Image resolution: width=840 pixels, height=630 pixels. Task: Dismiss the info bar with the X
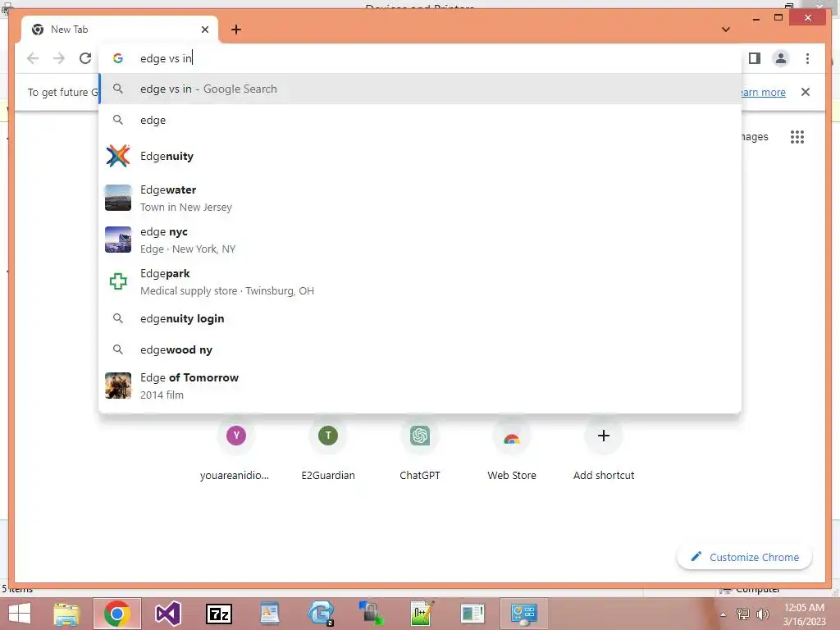click(806, 92)
